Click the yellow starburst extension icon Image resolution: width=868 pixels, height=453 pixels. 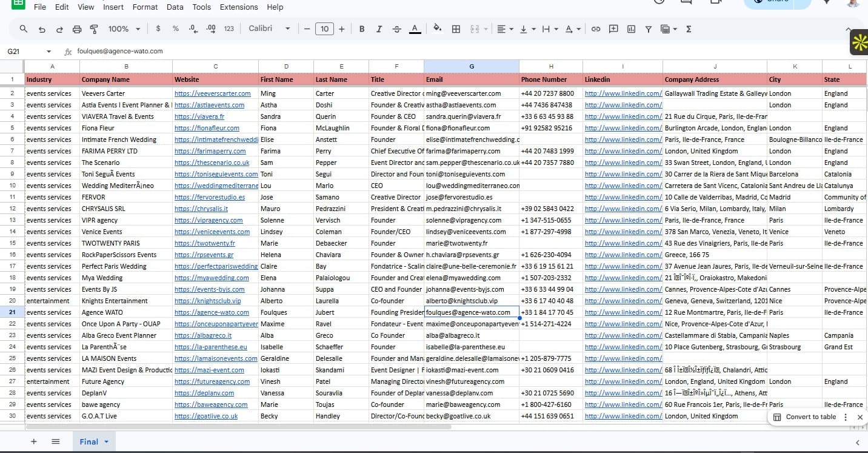(x=860, y=42)
